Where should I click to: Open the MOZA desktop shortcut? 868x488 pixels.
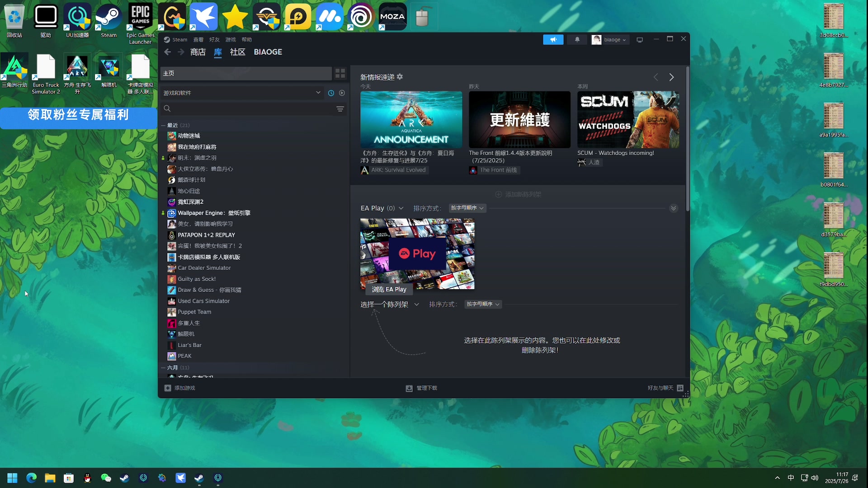point(392,17)
